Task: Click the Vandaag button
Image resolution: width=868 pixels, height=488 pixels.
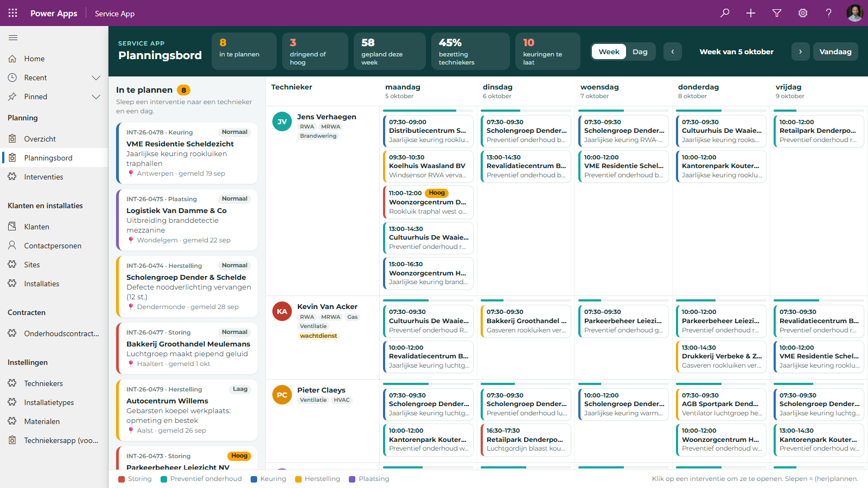Action: click(x=835, y=52)
